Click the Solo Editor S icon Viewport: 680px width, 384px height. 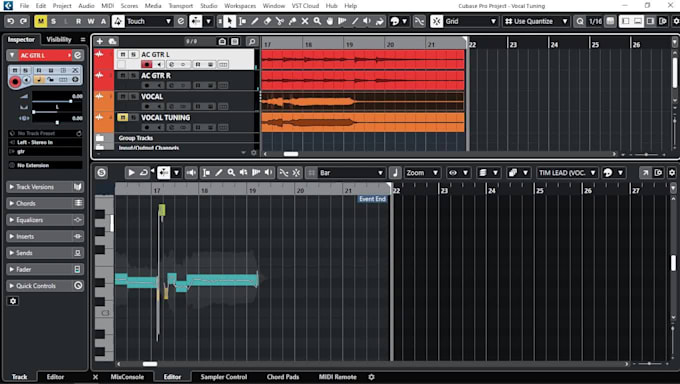(x=101, y=173)
